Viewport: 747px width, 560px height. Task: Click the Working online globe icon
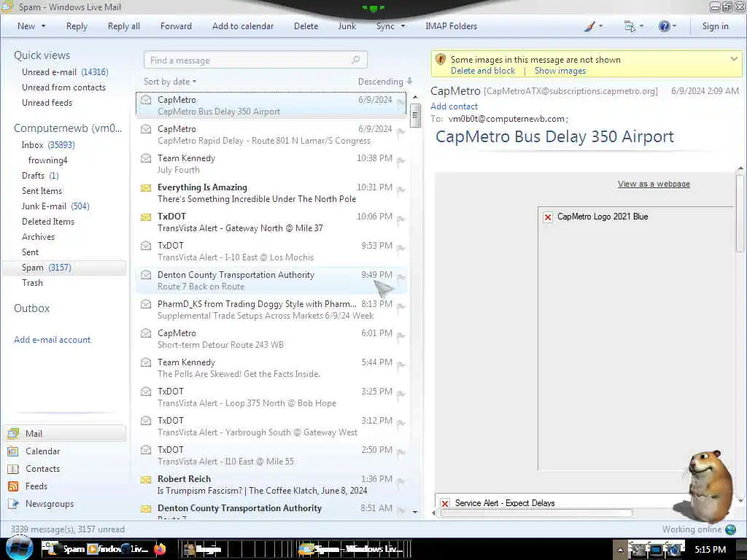(730, 529)
